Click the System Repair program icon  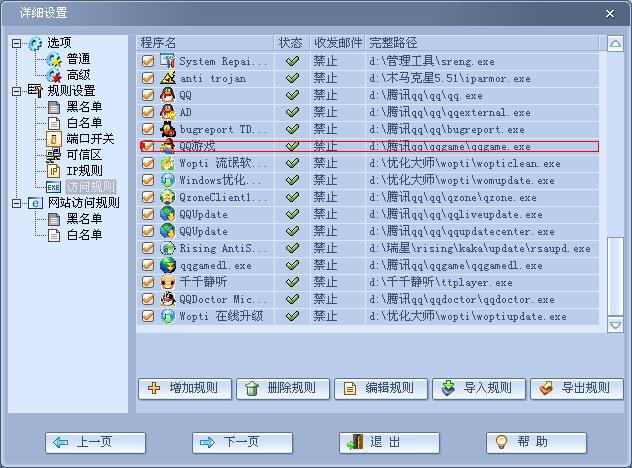coord(167,61)
